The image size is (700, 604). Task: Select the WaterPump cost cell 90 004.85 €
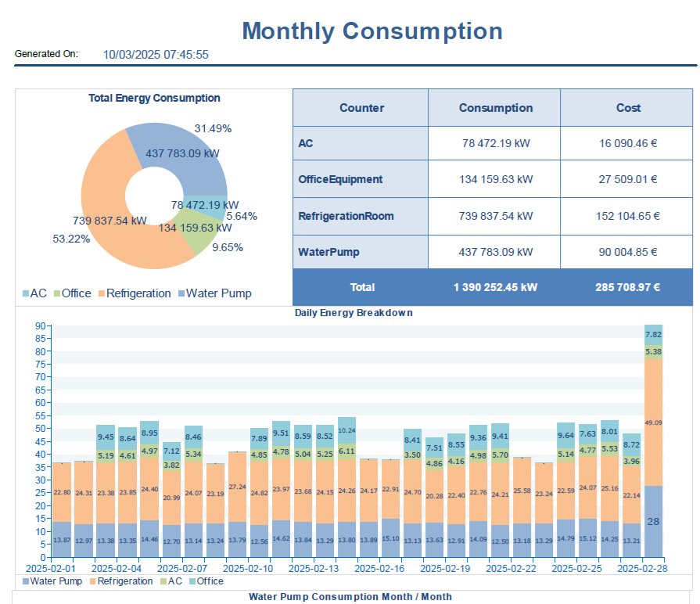coord(628,252)
